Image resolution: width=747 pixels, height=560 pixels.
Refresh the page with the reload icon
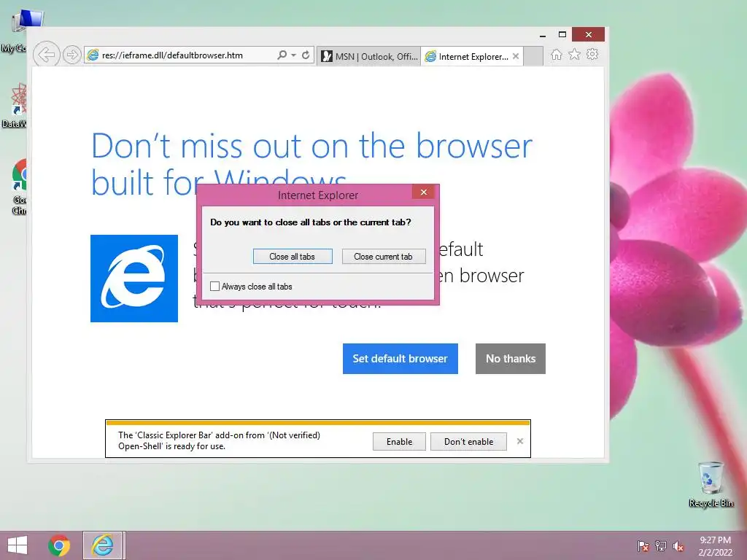click(306, 55)
